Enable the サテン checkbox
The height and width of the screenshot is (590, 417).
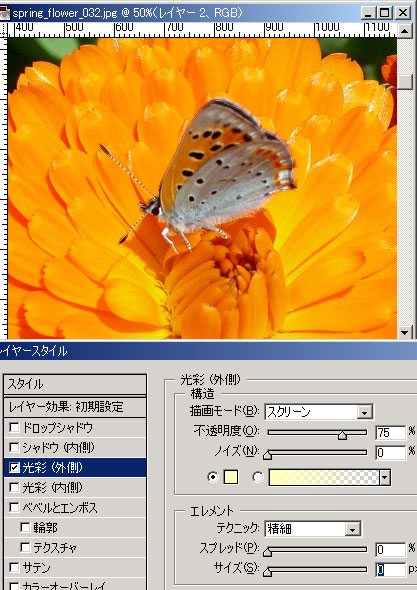[x=14, y=567]
